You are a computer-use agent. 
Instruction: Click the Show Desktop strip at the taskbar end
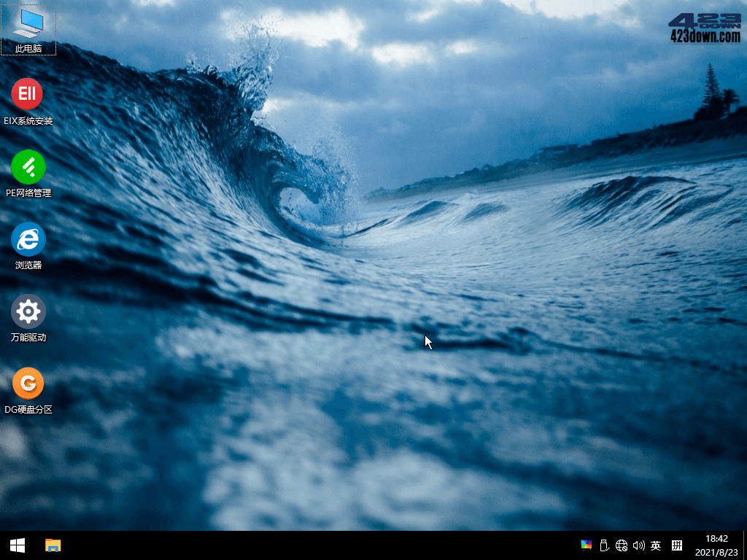[x=744, y=545]
